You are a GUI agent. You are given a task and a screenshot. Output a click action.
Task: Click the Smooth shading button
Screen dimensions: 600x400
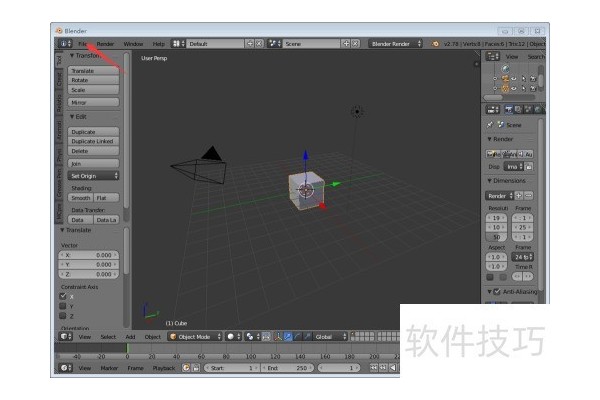tap(81, 198)
